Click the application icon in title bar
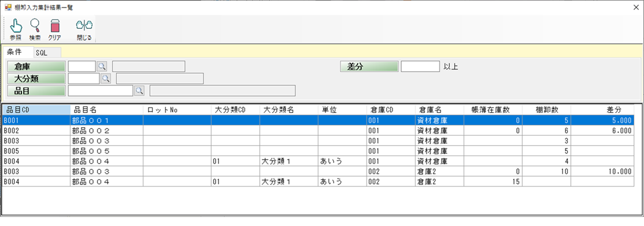 [8, 8]
